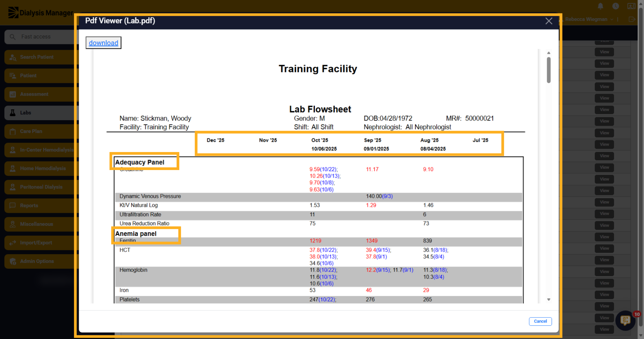Click the Admin Options gear icon
The image size is (644, 339).
[13, 261]
